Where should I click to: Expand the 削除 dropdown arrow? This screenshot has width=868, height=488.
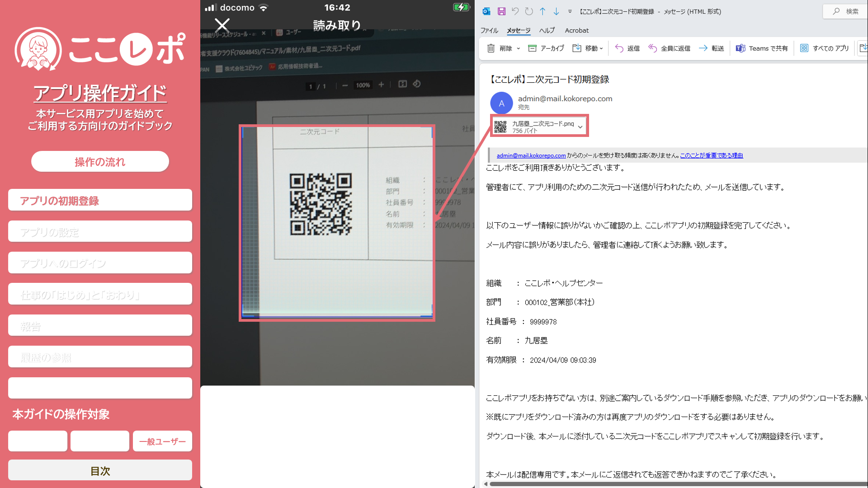pos(519,48)
